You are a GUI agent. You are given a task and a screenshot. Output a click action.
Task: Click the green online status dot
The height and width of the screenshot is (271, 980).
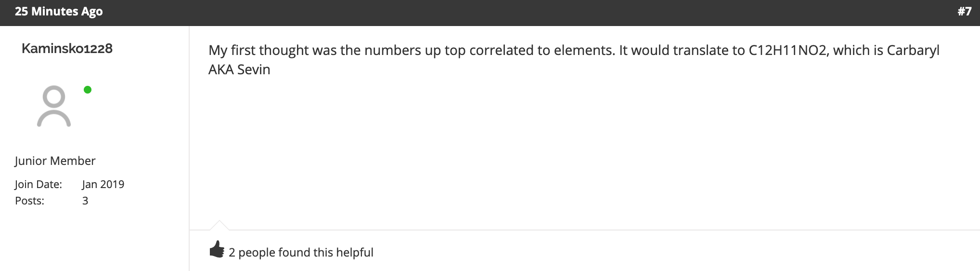tap(88, 90)
